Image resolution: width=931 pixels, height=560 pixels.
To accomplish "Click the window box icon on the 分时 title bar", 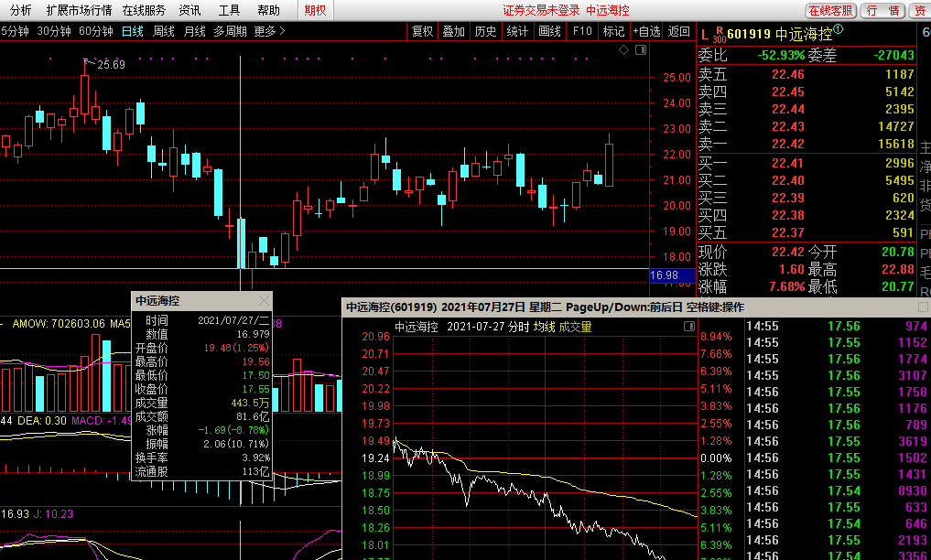I will coord(923,307).
